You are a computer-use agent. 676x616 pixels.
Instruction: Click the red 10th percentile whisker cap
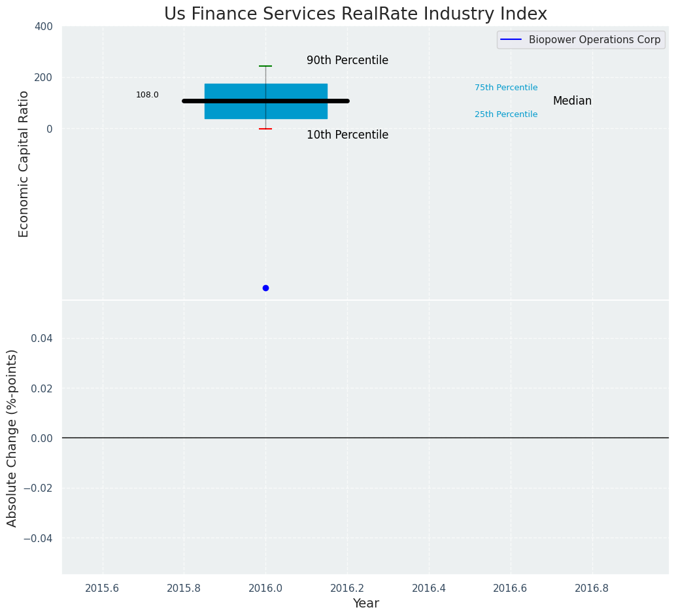coord(265,129)
